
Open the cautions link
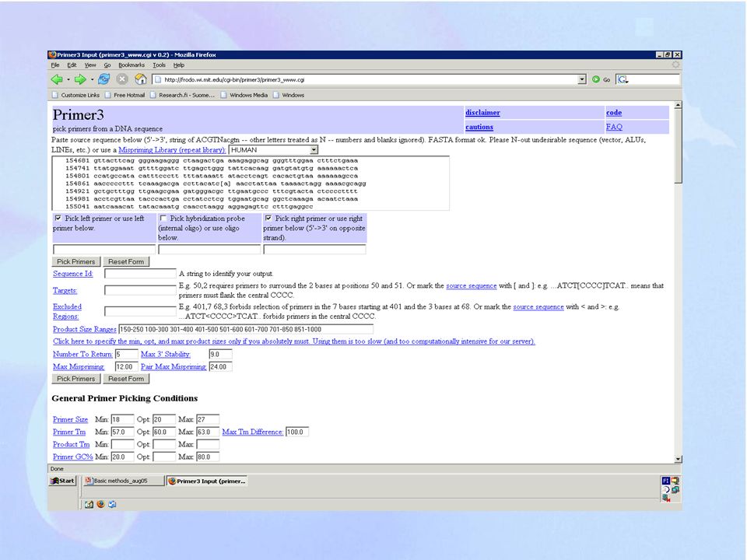point(479,127)
